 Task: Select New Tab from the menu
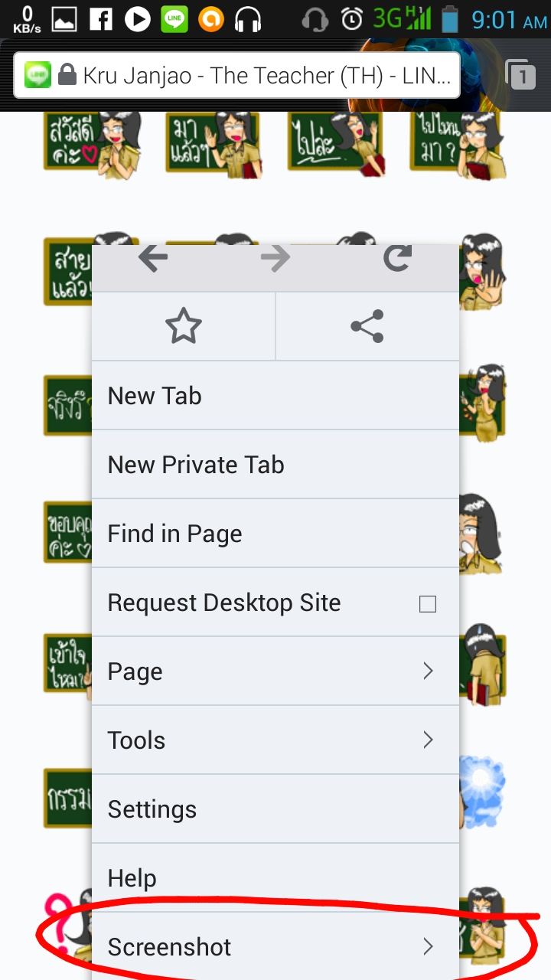(275, 396)
